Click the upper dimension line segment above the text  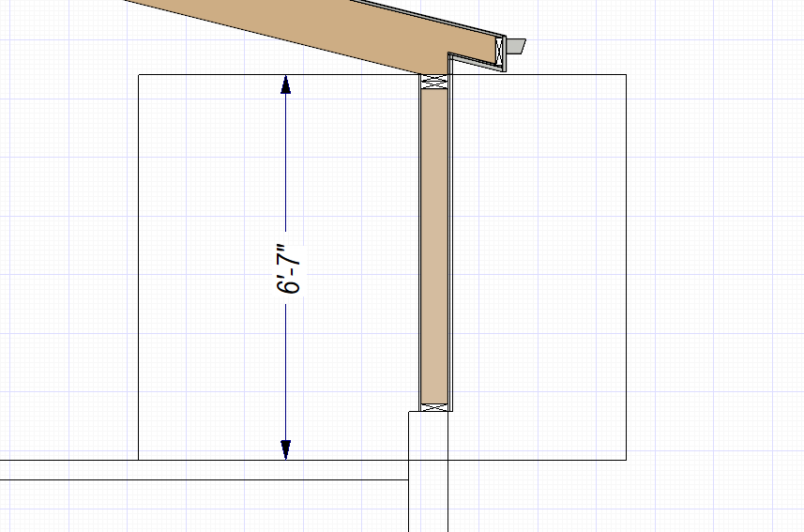(285, 169)
